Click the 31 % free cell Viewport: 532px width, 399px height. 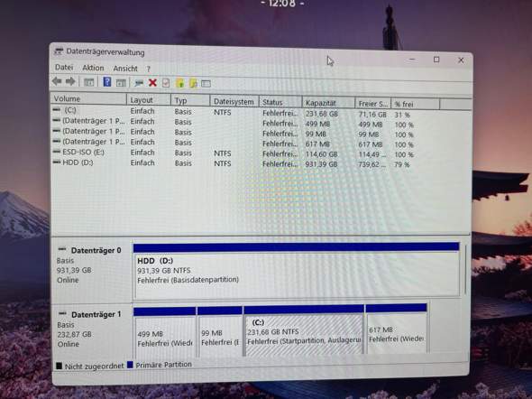tap(402, 116)
